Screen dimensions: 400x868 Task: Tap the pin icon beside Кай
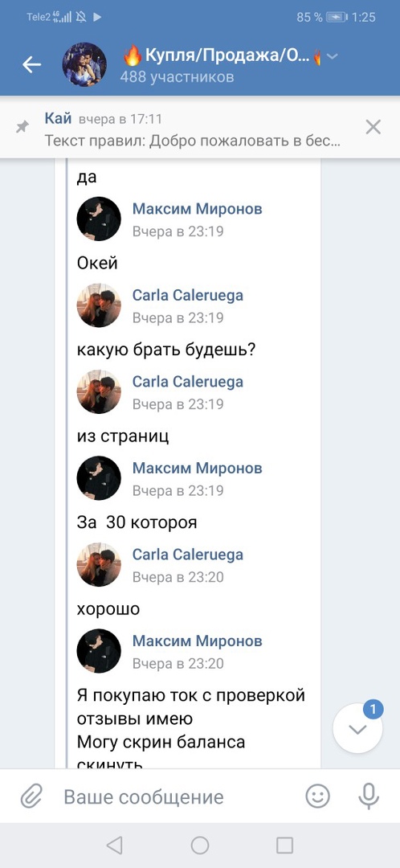(22, 127)
